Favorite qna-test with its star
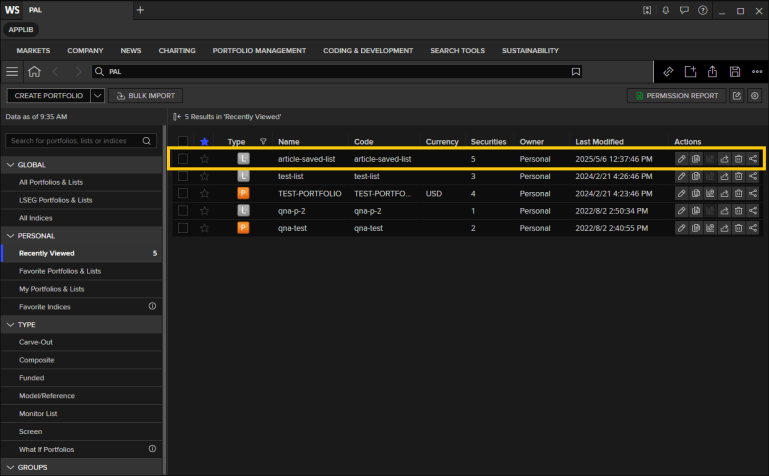The image size is (769, 476). click(x=205, y=228)
